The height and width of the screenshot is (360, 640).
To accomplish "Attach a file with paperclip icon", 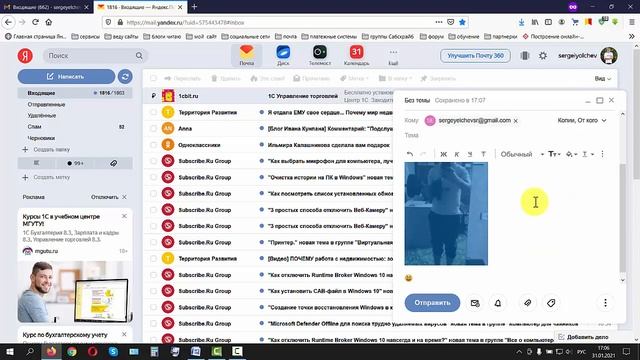I will 527,303.
